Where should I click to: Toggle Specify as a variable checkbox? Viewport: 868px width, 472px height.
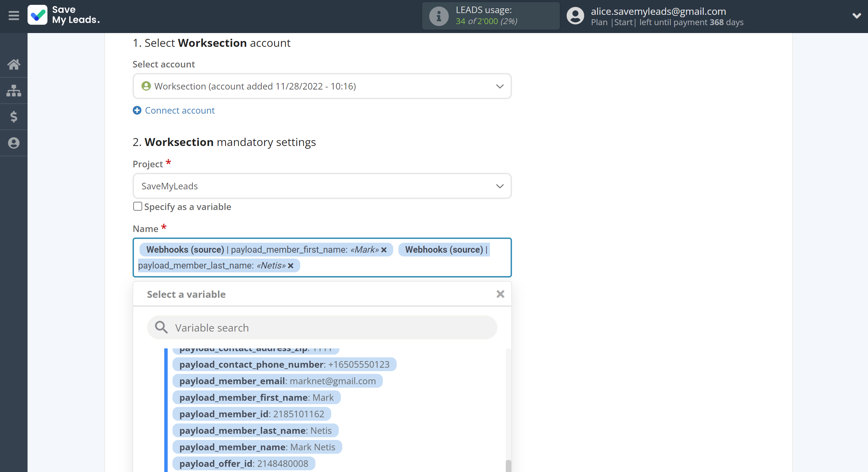(x=138, y=206)
